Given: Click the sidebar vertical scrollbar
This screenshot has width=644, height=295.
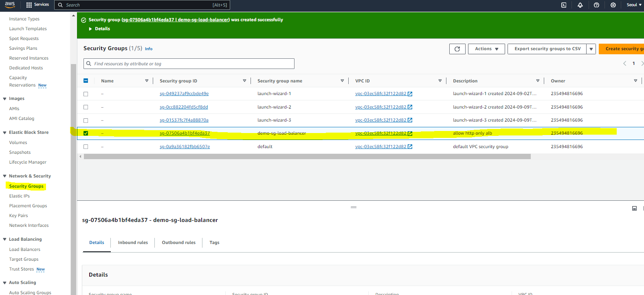Looking at the screenshot, I should (x=73, y=180).
